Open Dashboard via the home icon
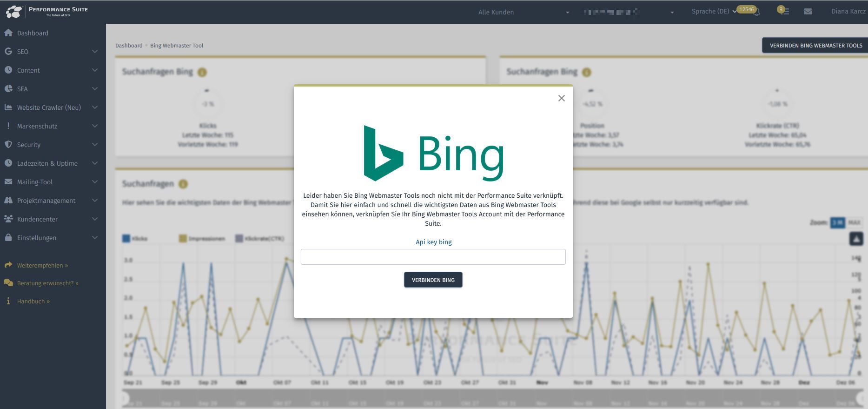868x409 pixels. (8, 33)
